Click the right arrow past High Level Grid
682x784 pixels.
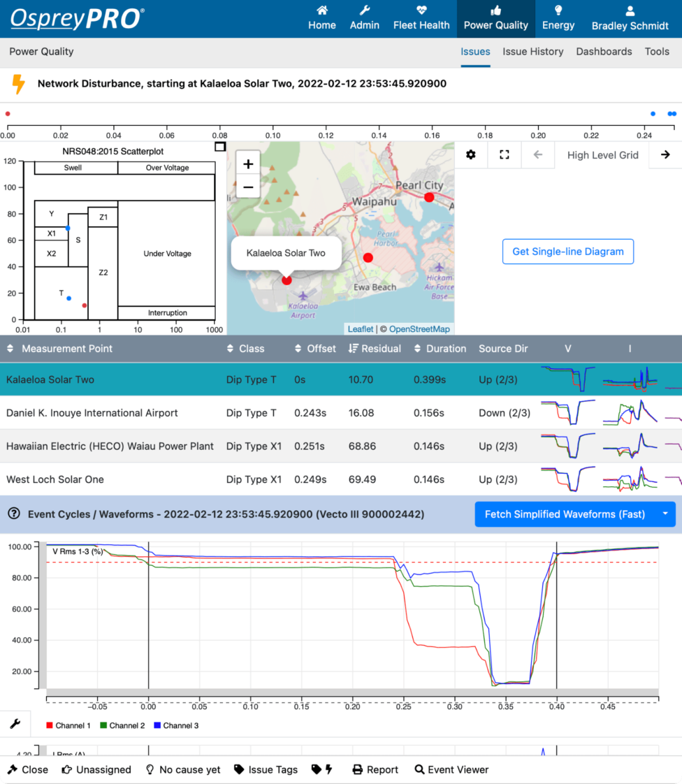pyautogui.click(x=665, y=154)
